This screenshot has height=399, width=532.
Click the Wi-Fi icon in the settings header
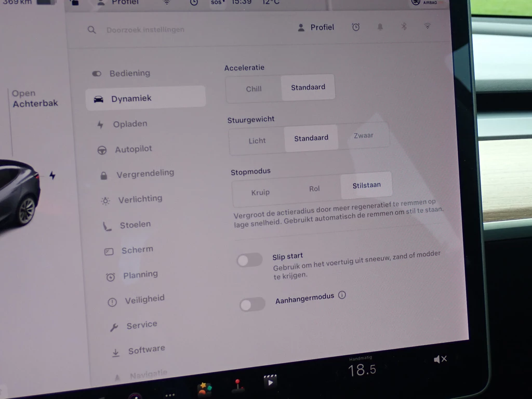click(x=427, y=26)
